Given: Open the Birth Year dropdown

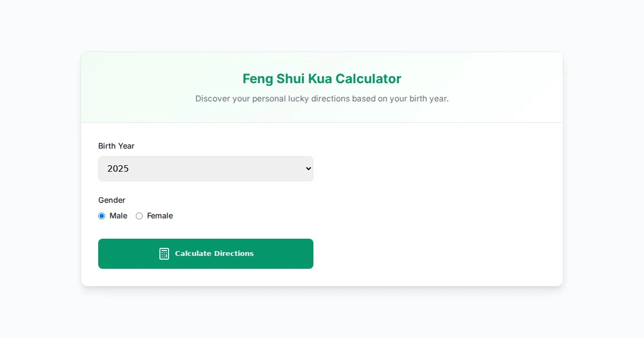Looking at the screenshot, I should (206, 168).
